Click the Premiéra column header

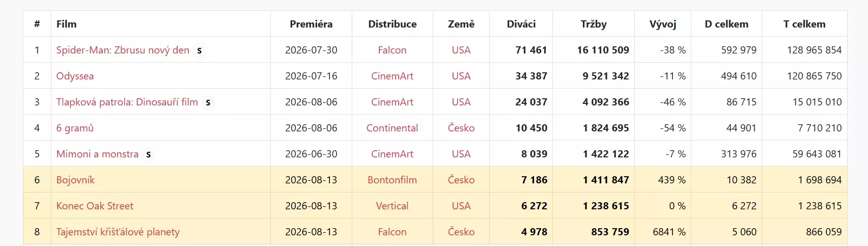[311, 24]
